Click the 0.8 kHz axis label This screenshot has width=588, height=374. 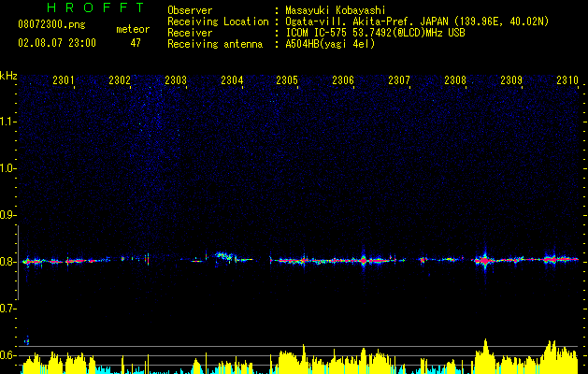(x=7, y=262)
